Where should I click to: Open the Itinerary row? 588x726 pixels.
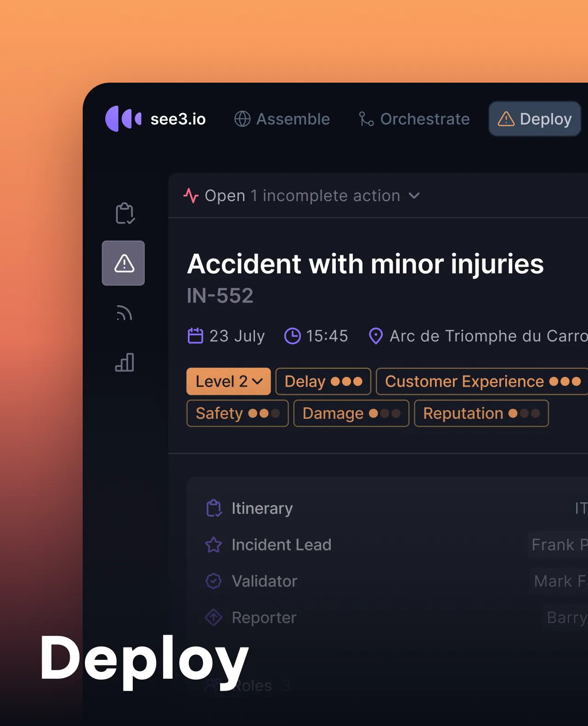(396, 508)
